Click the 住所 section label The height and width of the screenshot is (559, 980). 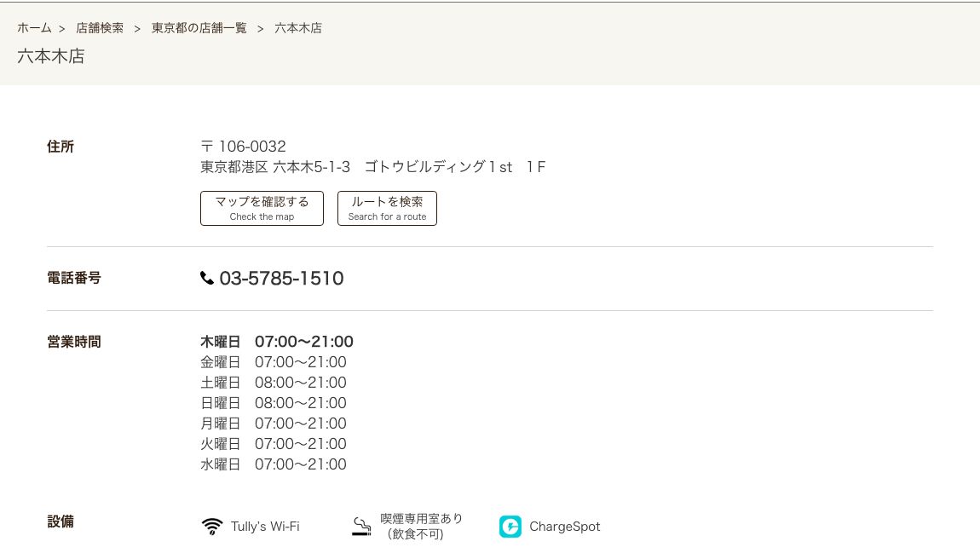point(61,147)
